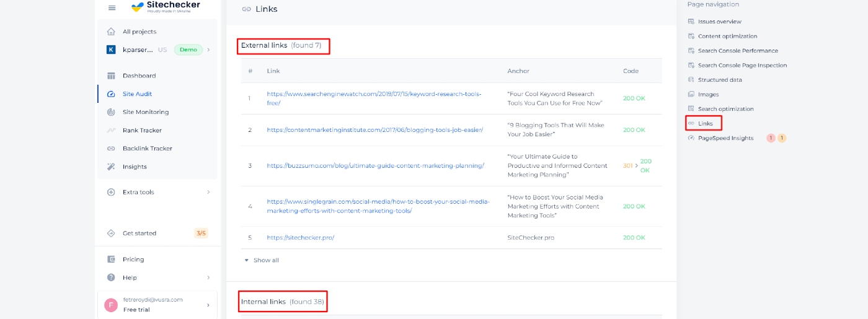Click the All projects home icon
This screenshot has width=868, height=319.
111,32
